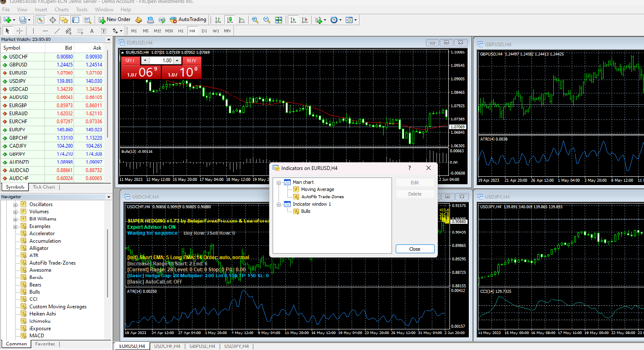Image resolution: width=644 pixels, height=350 pixels.
Task: Draw a horizontal line
Action: click(45, 31)
